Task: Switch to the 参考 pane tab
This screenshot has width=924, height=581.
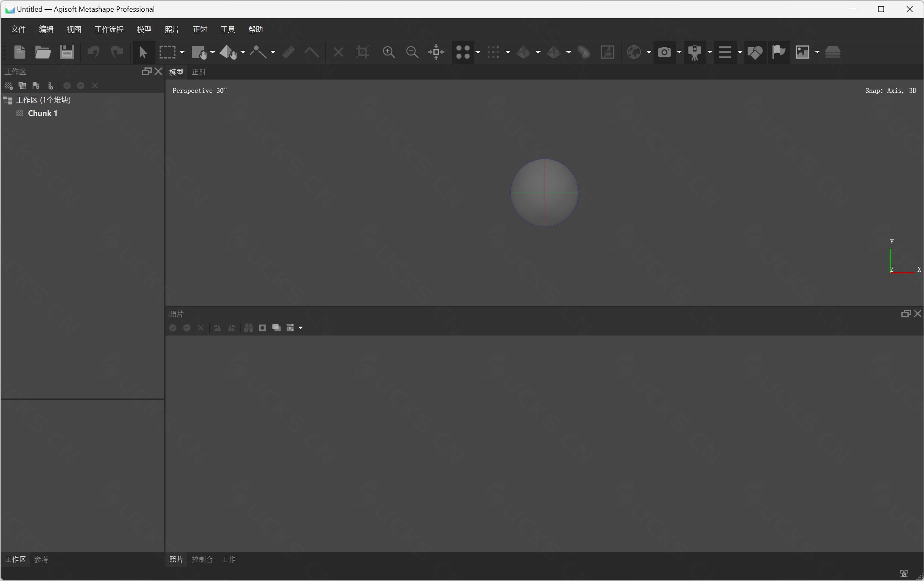Action: point(41,559)
